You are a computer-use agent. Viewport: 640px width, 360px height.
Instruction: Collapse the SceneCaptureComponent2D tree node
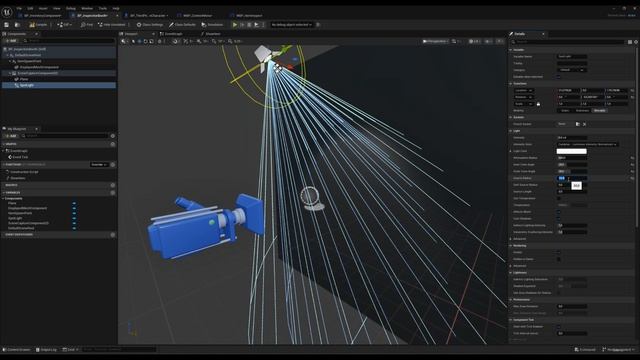pos(10,73)
